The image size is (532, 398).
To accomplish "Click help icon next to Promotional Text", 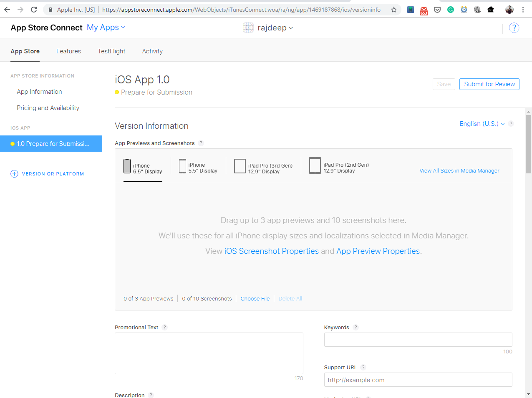I will coord(164,327).
